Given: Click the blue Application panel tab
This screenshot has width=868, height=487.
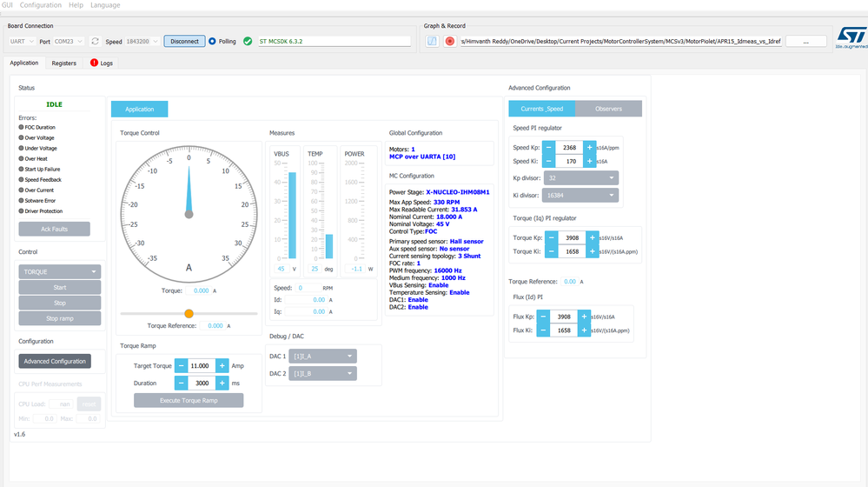Looking at the screenshot, I should click(140, 110).
